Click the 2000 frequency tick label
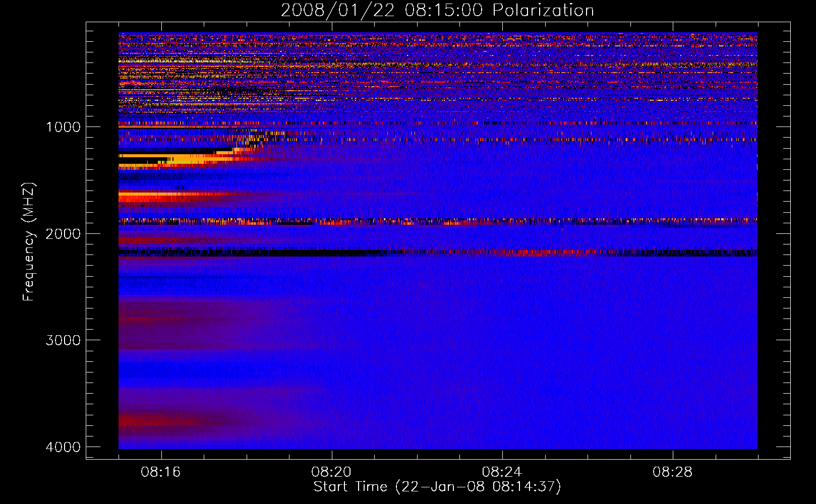The image size is (816, 504). [64, 234]
